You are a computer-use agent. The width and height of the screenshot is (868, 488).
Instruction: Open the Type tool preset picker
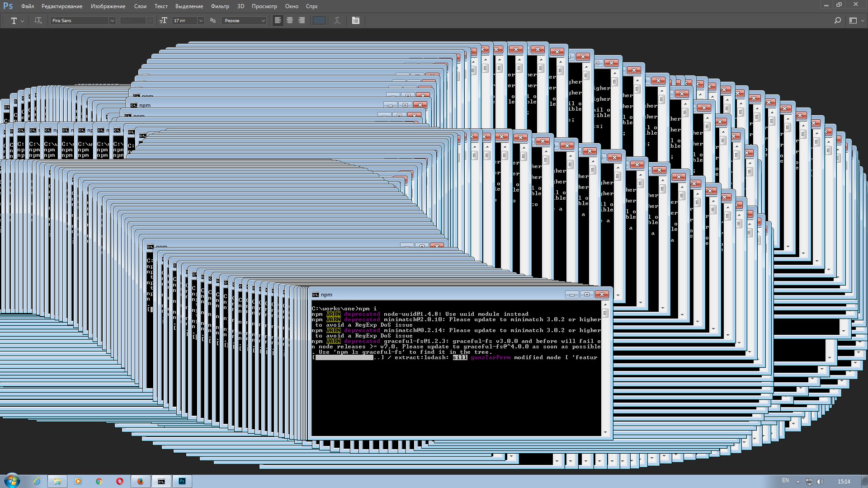tap(17, 20)
